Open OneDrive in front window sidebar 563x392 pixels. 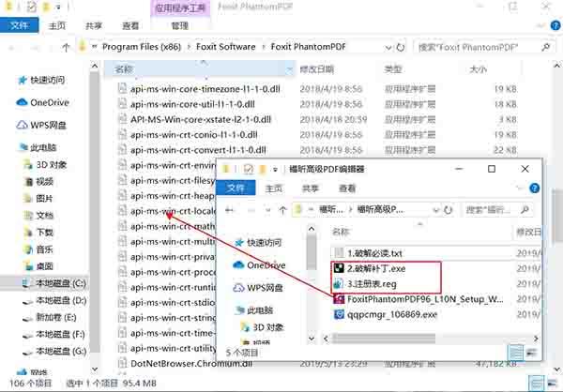tap(266, 265)
